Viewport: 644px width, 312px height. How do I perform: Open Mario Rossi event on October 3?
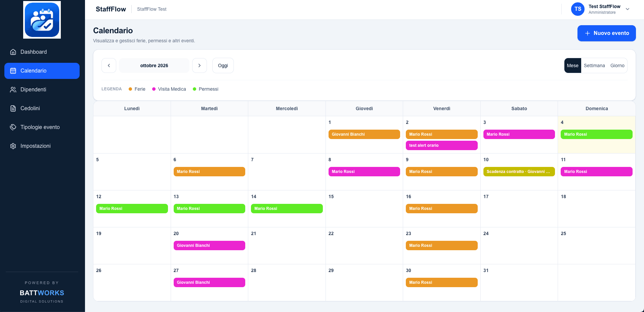click(519, 134)
